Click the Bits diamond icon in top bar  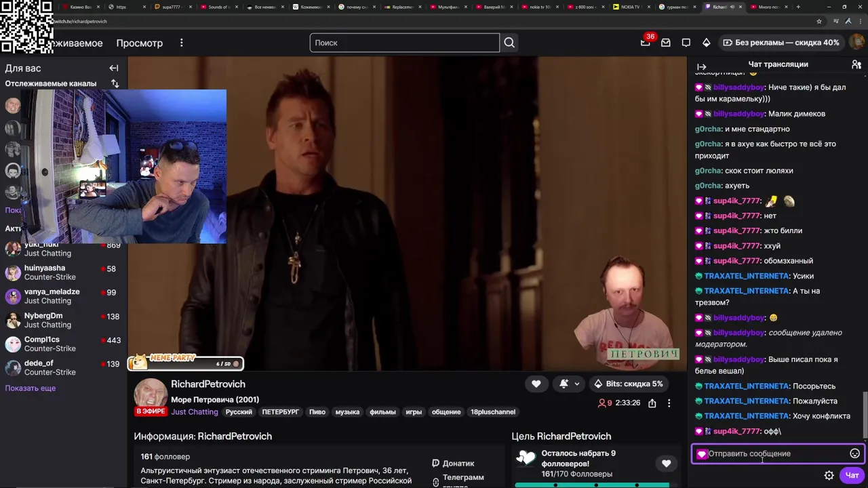[x=706, y=43]
